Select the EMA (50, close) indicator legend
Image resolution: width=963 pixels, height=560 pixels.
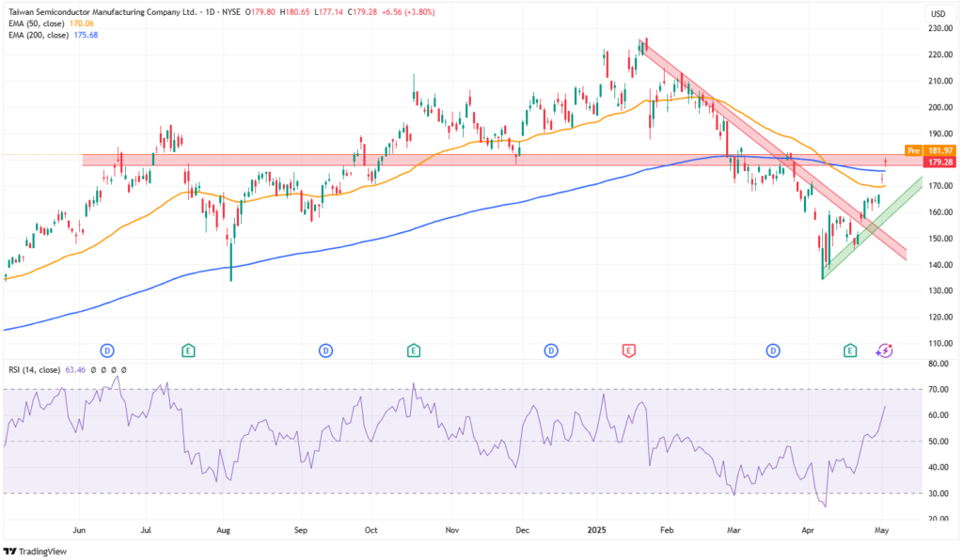37,23
